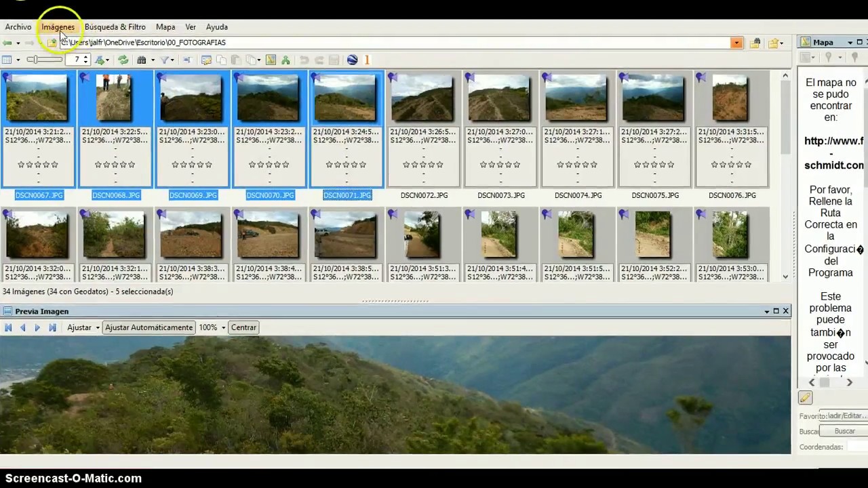The image size is (868, 488).
Task: Click file name DSCN0074.JPG
Action: click(578, 195)
